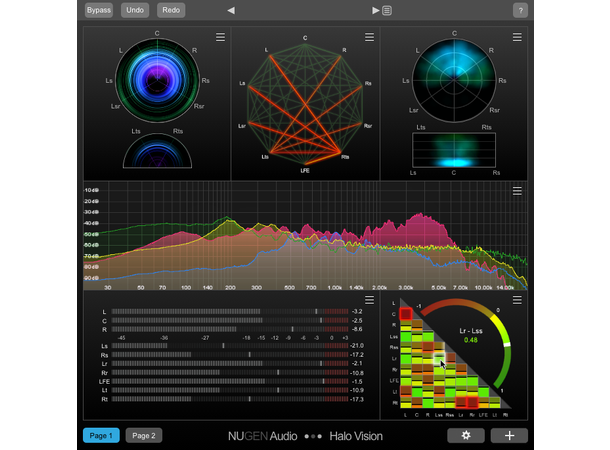Click the LFE node in correlation web

[305, 170]
